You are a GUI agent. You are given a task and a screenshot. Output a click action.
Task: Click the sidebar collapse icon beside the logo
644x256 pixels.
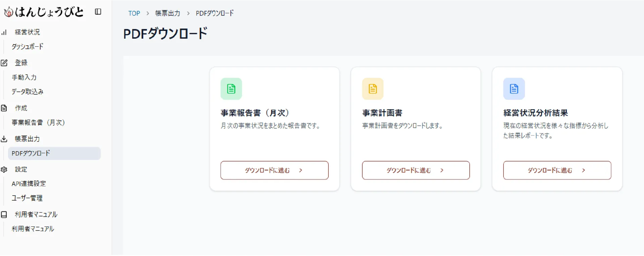[x=98, y=11]
